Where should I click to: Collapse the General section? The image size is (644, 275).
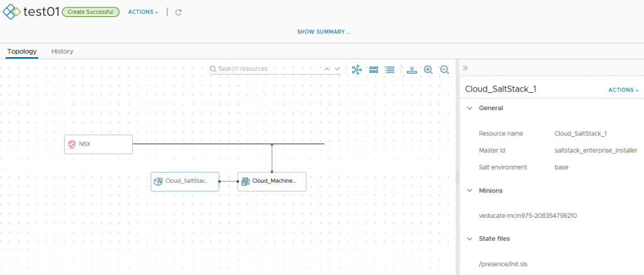point(469,108)
